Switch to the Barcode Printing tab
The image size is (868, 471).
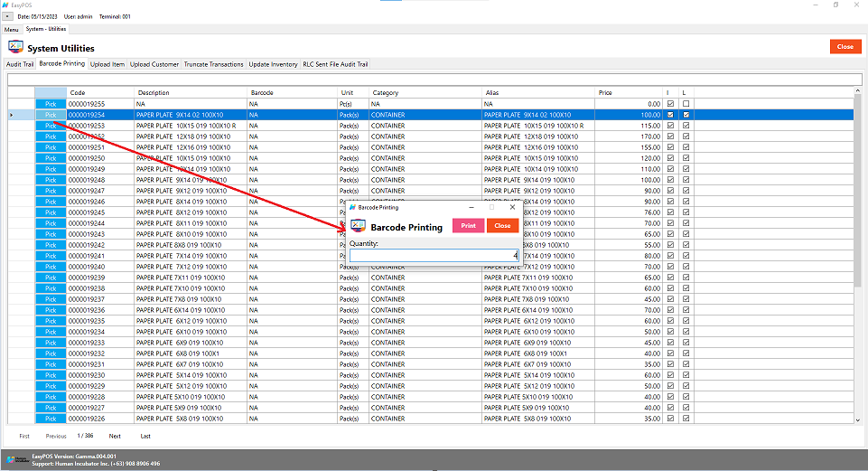pyautogui.click(x=62, y=63)
